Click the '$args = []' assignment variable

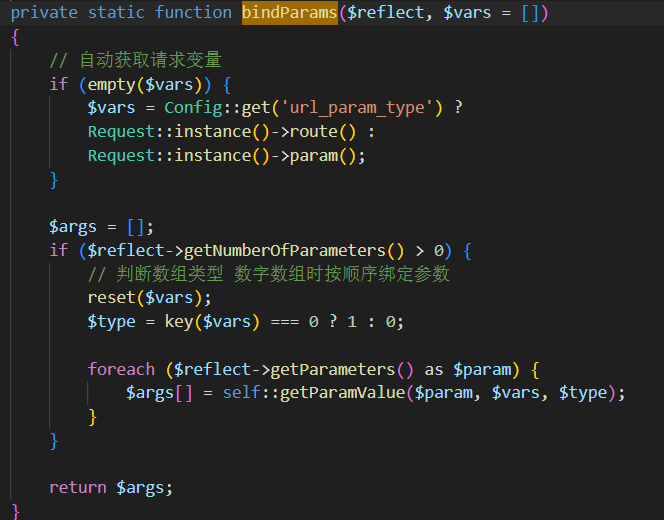pos(73,227)
